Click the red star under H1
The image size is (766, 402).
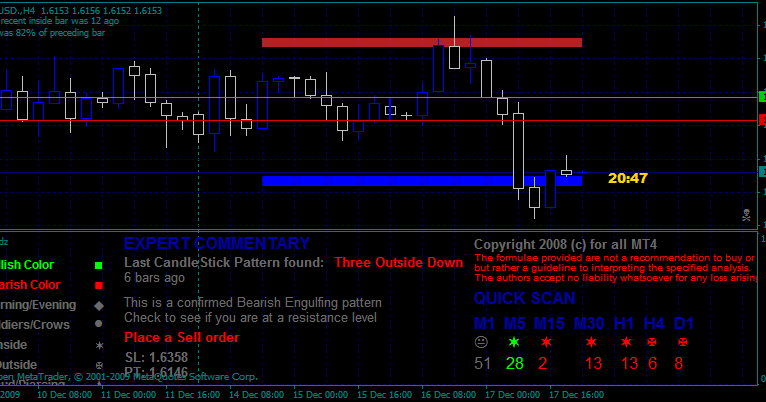pyautogui.click(x=626, y=342)
